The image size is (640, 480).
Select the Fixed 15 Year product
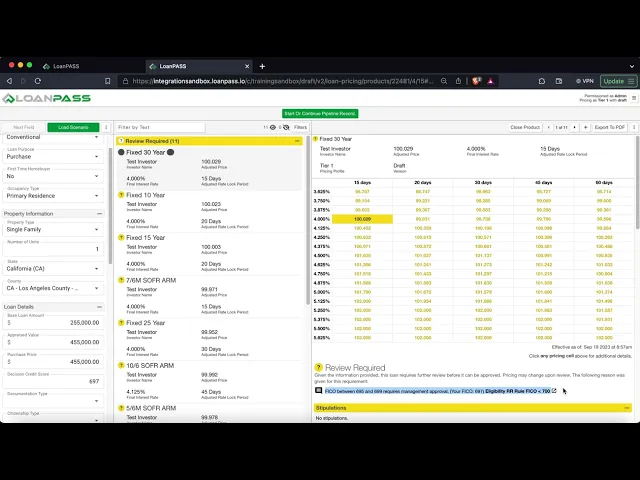pyautogui.click(x=210, y=254)
